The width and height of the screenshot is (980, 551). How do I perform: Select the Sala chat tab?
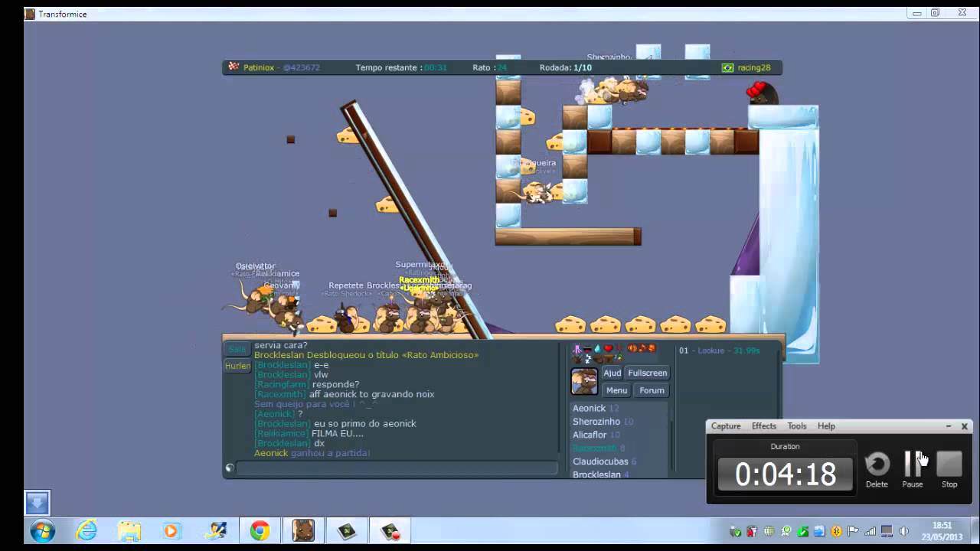coord(237,349)
